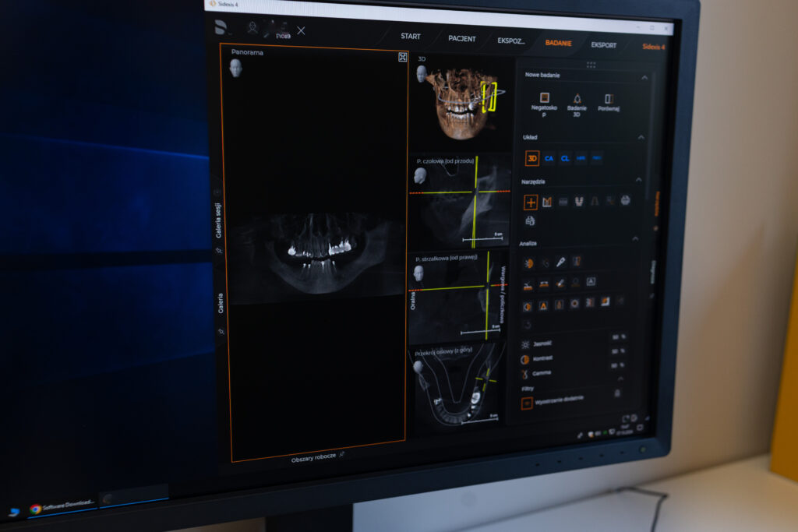Maximize the Panorama view with fullscreen icon
This screenshot has height=532, width=798.
coord(402,57)
